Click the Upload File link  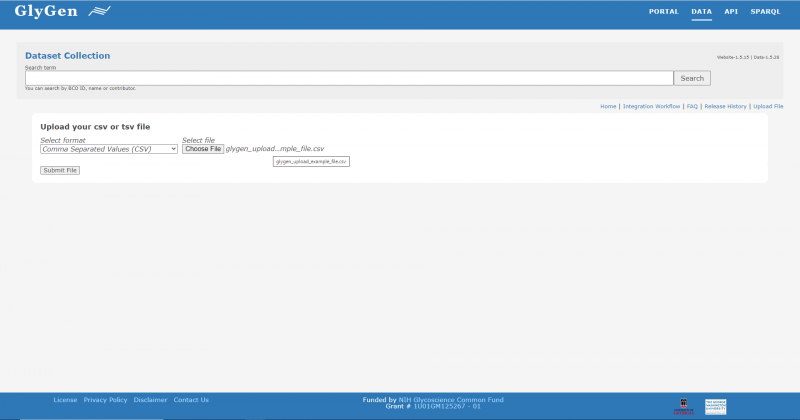(x=768, y=106)
